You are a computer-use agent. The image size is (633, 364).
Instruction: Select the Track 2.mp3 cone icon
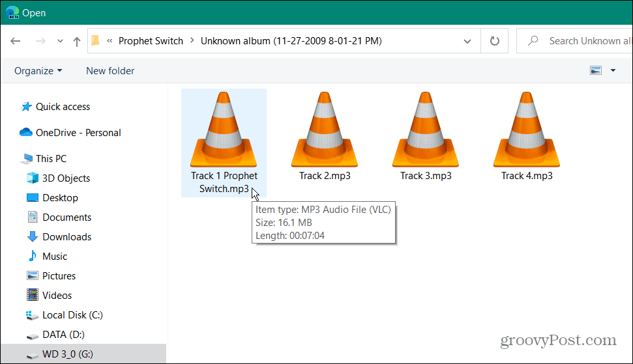pos(325,129)
